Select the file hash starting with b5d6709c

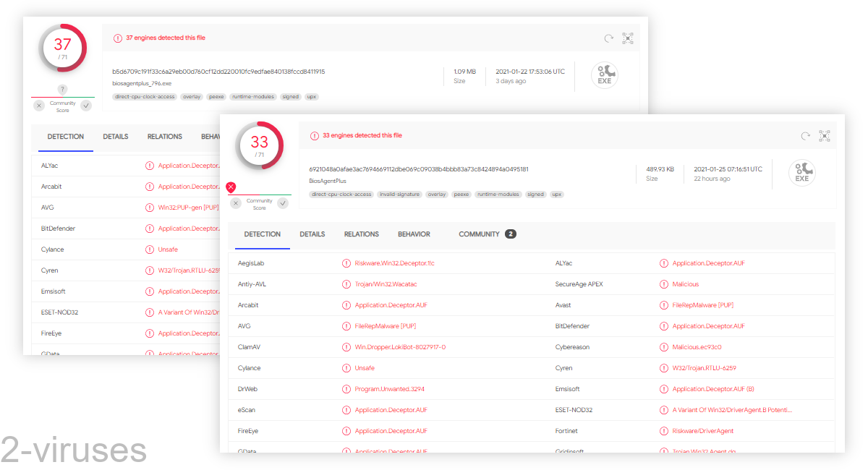point(218,72)
